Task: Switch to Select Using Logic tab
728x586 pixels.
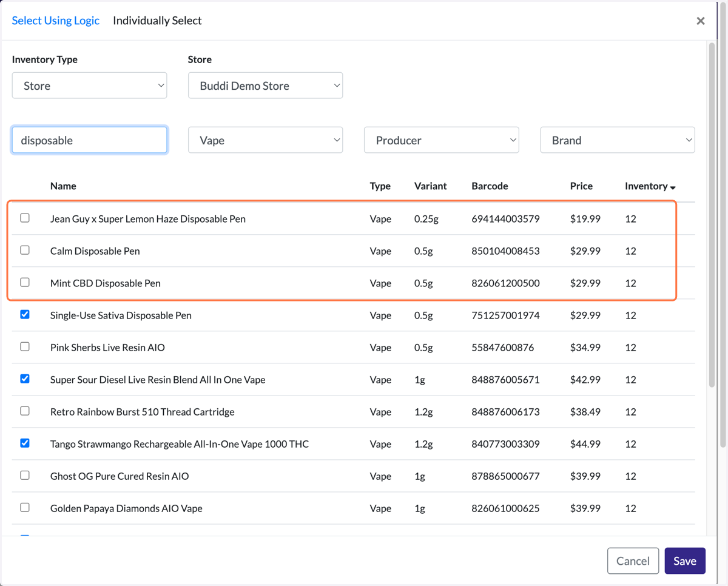Action: click(x=56, y=21)
